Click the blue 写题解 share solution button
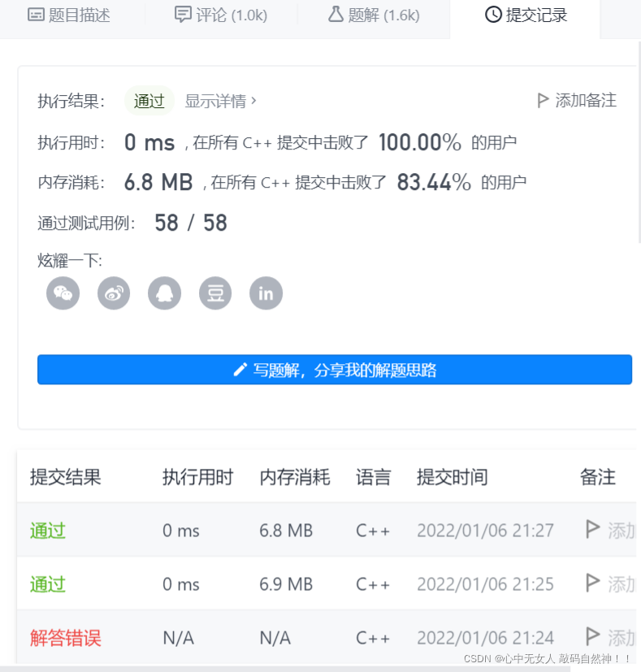The width and height of the screenshot is (641, 672). pos(335,370)
